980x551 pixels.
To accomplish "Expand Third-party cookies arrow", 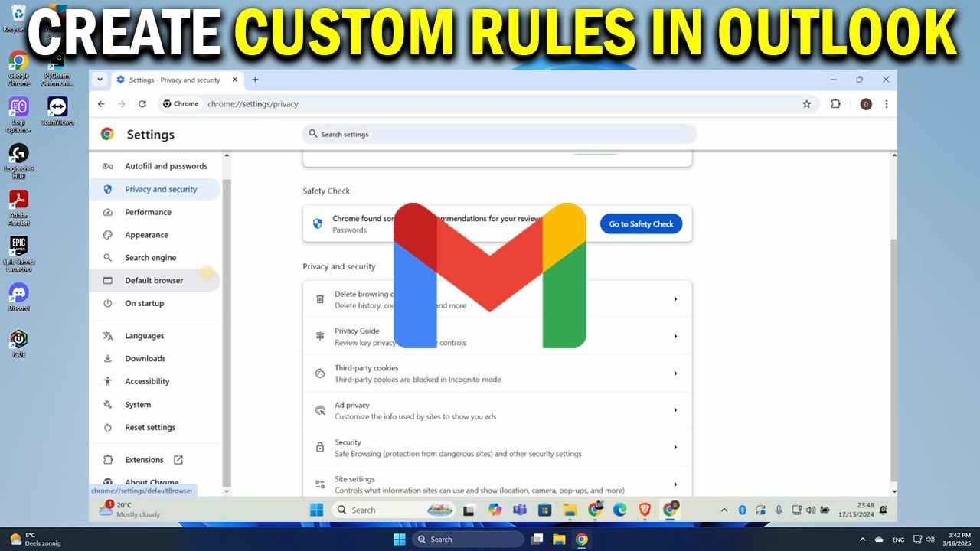I will click(x=675, y=373).
